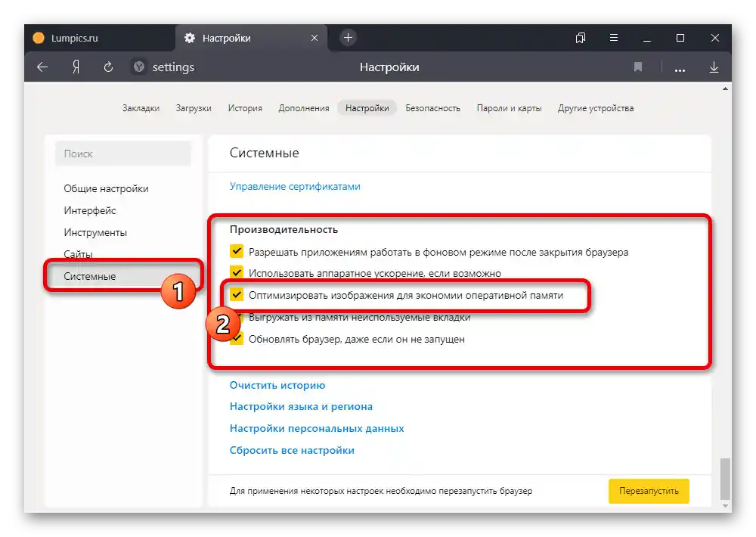Toggle optimize images for RAM checkbox
This screenshot has width=756, height=537.
point(236,294)
